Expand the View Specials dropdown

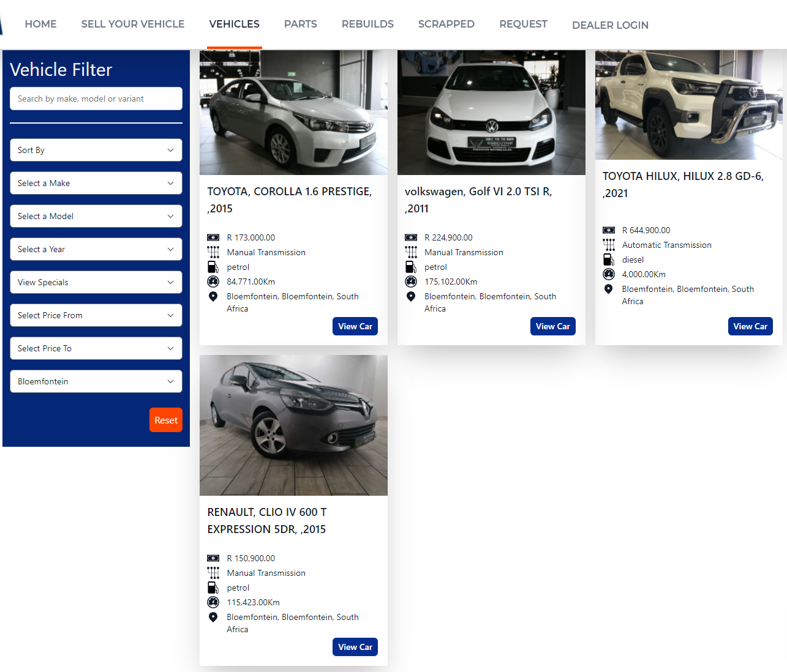(x=96, y=282)
